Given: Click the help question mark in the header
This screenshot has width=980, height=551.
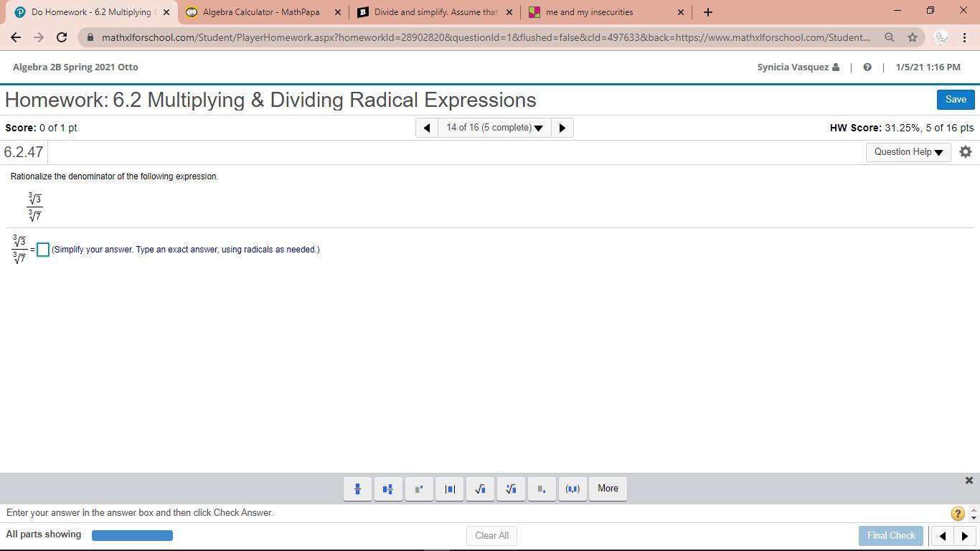Looking at the screenshot, I should pyautogui.click(x=867, y=67).
